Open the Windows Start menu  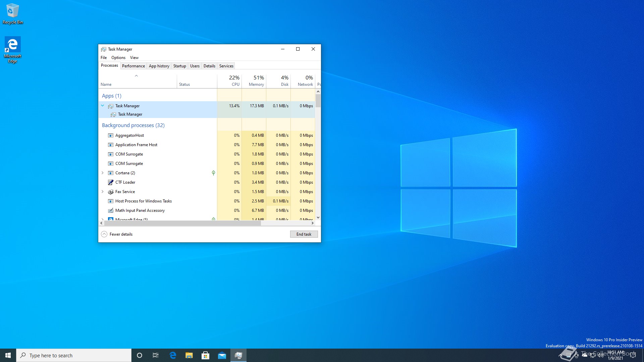pos(8,355)
